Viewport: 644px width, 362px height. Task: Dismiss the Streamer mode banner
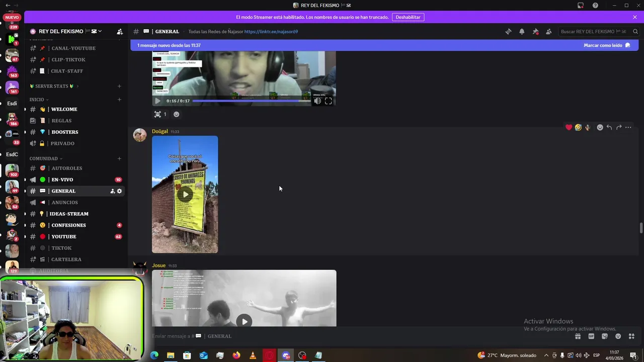coord(635,17)
